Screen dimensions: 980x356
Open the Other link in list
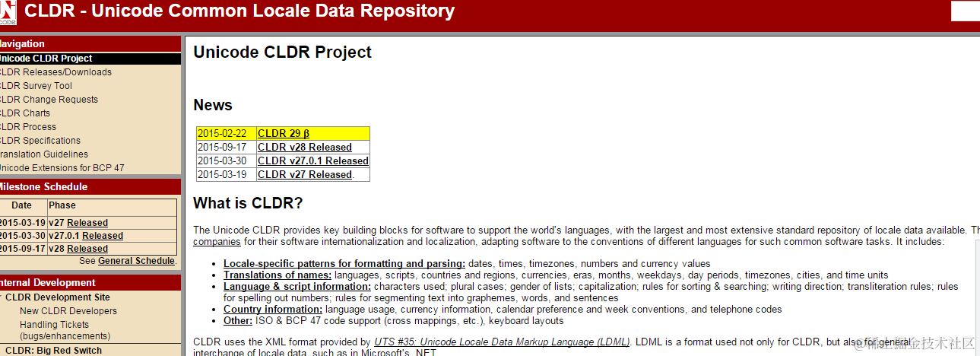[x=238, y=321]
